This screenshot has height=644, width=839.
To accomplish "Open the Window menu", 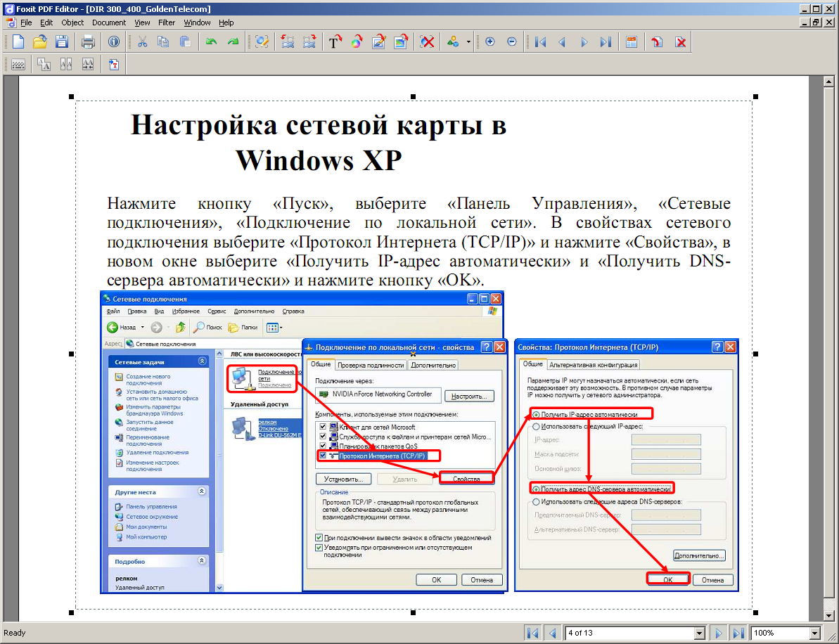I will point(197,22).
